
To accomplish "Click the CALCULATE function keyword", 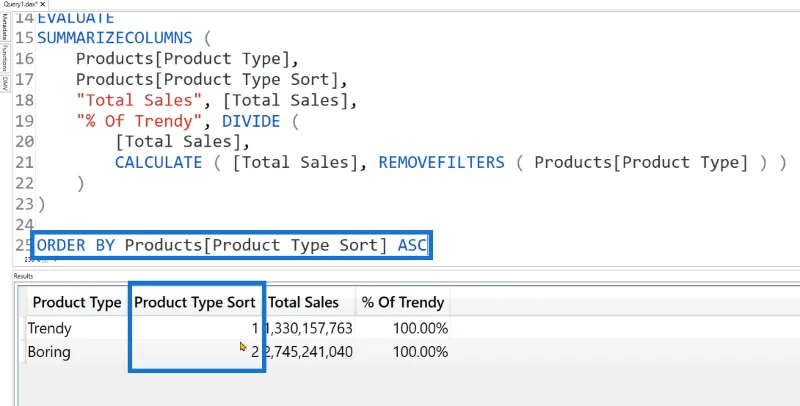I will (159, 162).
